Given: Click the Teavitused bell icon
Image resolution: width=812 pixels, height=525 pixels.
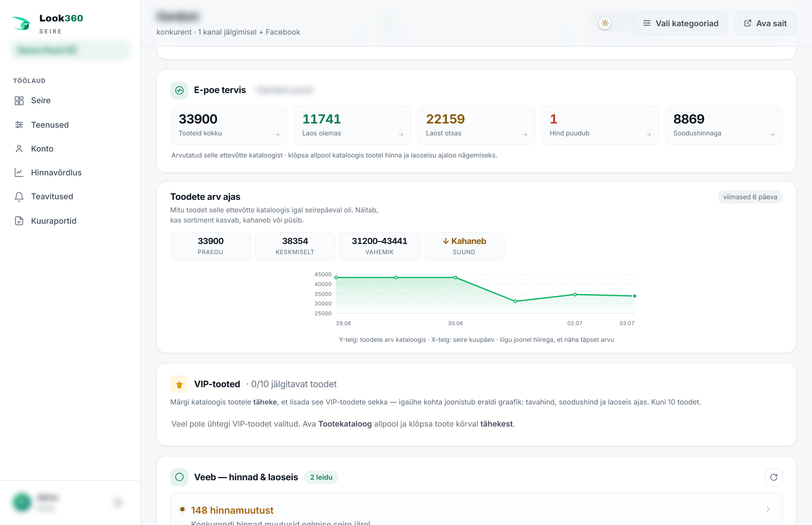Looking at the screenshot, I should click(x=19, y=197).
